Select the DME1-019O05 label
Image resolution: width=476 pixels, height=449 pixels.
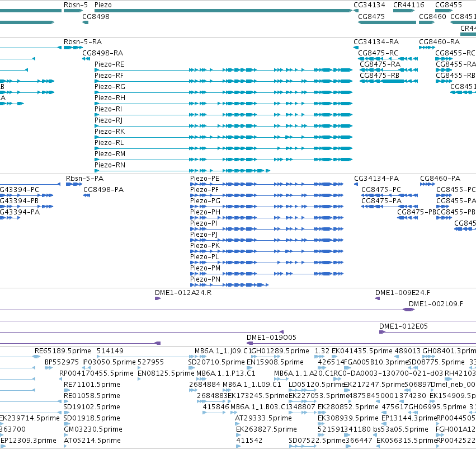[x=271, y=338]
